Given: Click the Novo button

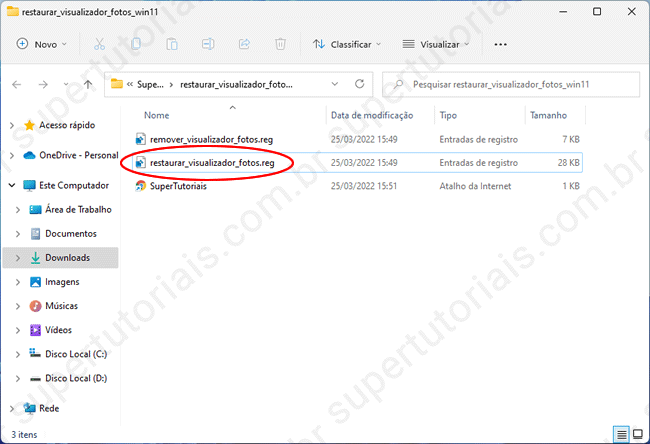Looking at the screenshot, I should click(42, 44).
